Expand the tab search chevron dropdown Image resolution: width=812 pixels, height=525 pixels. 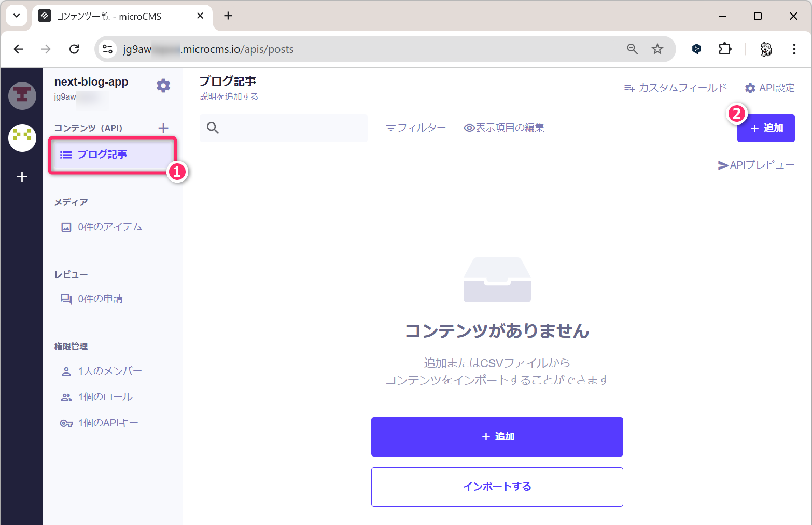coord(17,16)
